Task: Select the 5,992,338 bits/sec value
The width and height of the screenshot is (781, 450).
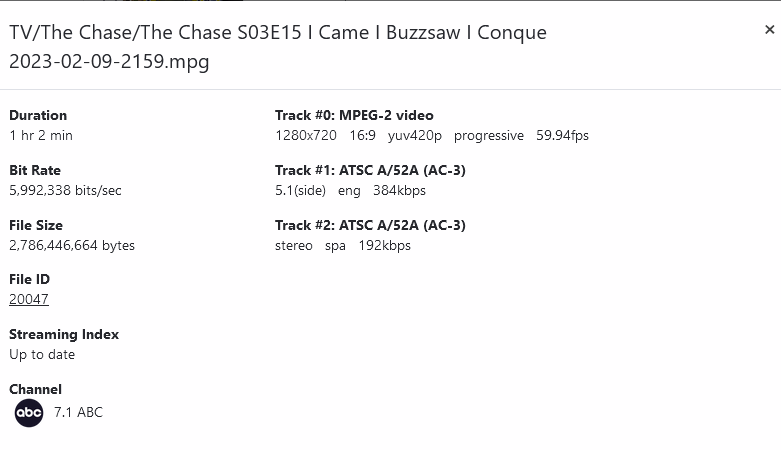Action: point(65,190)
